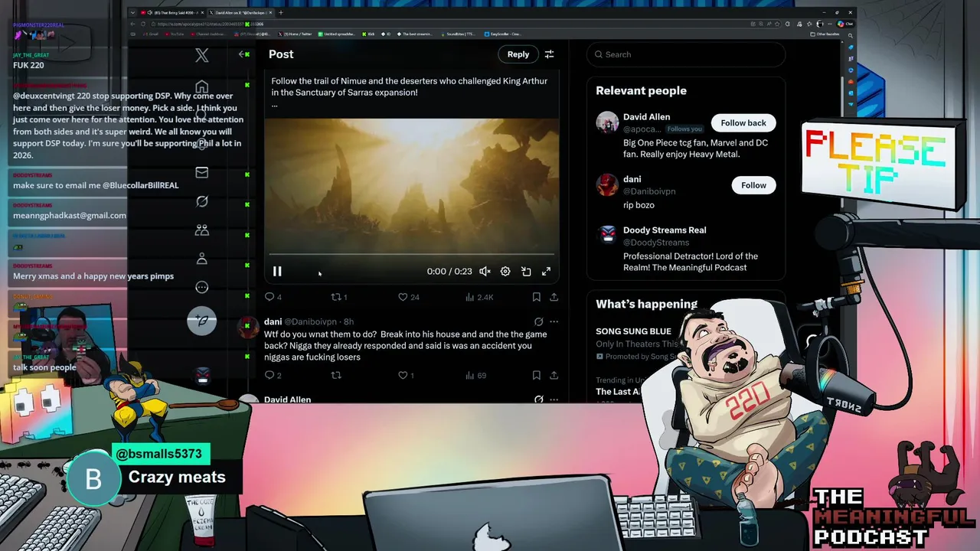Open SONG SUNG BLUE promoted trend

(x=633, y=331)
